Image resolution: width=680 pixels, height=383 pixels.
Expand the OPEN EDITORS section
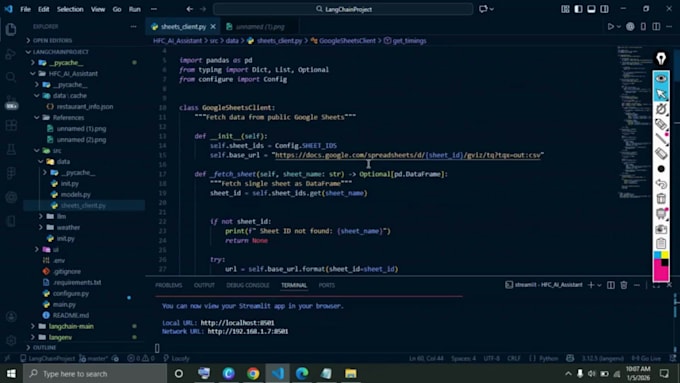click(x=85, y=40)
